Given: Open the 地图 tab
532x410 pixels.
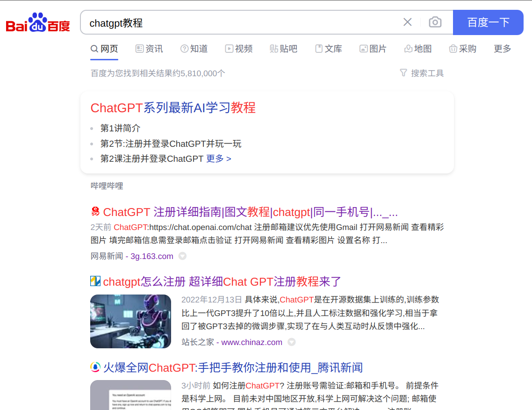Looking at the screenshot, I should coord(418,49).
